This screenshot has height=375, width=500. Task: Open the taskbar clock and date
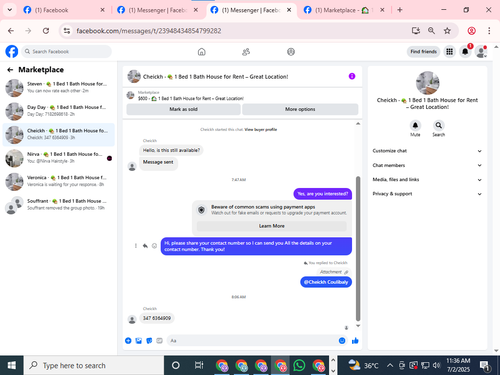(x=458, y=365)
